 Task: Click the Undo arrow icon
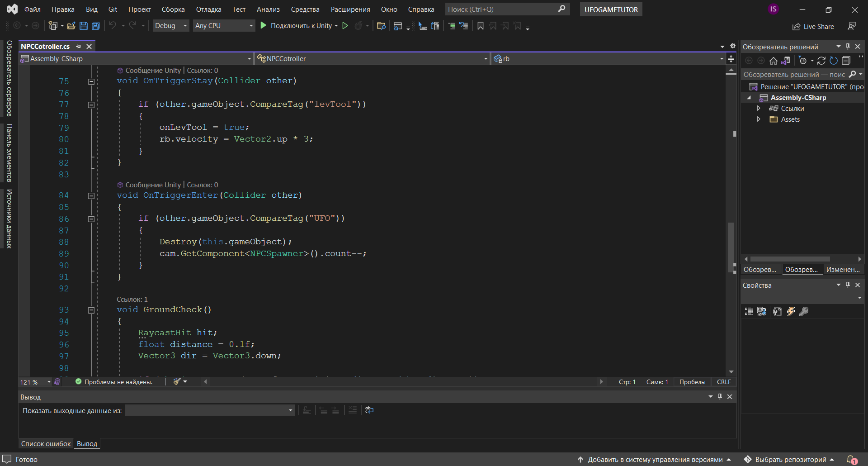pyautogui.click(x=113, y=26)
